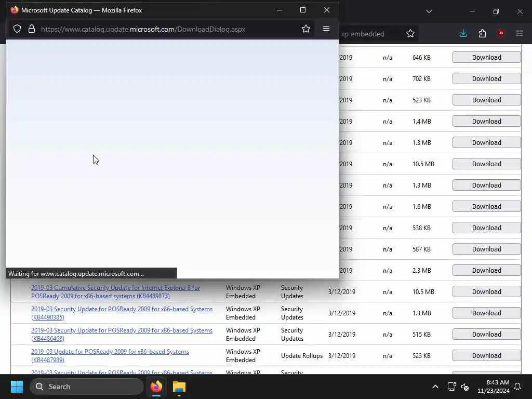The width and height of the screenshot is (532, 399).
Task: Open the notifications bell icon
Action: pos(518,387)
